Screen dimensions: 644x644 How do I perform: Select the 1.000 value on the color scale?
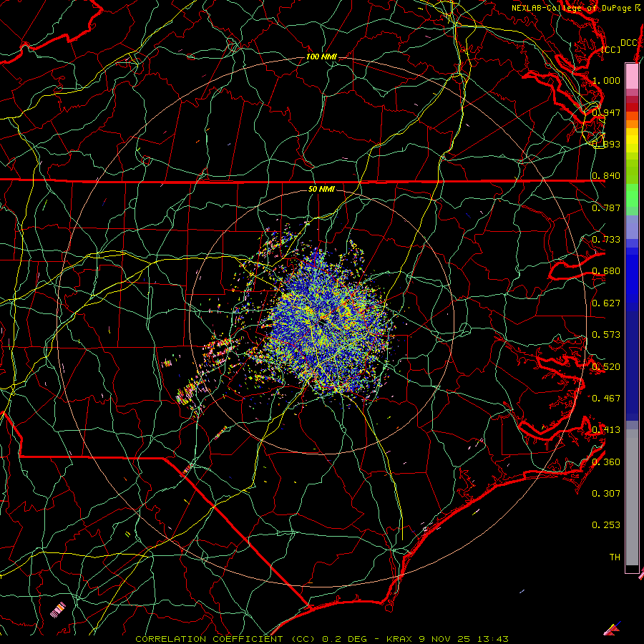tap(606, 80)
